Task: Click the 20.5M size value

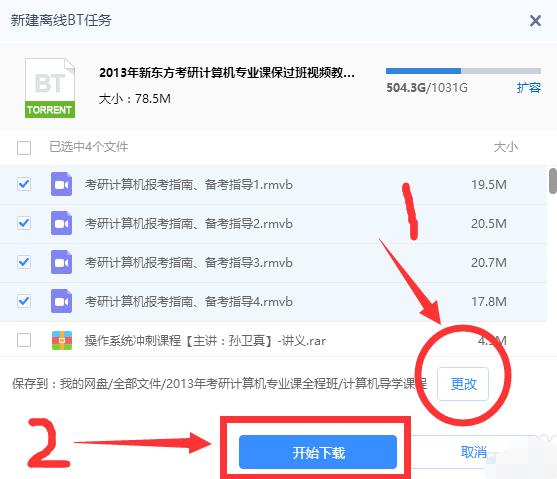Action: [489, 224]
